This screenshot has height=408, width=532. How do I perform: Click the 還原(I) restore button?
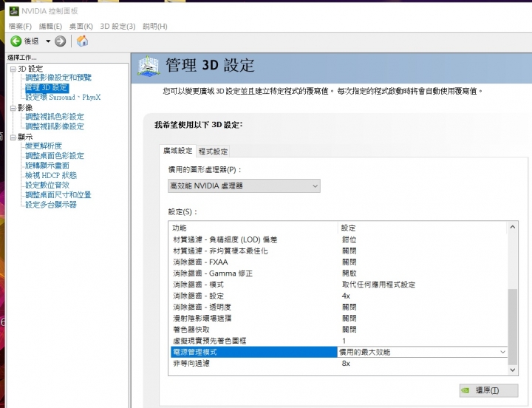(488, 390)
